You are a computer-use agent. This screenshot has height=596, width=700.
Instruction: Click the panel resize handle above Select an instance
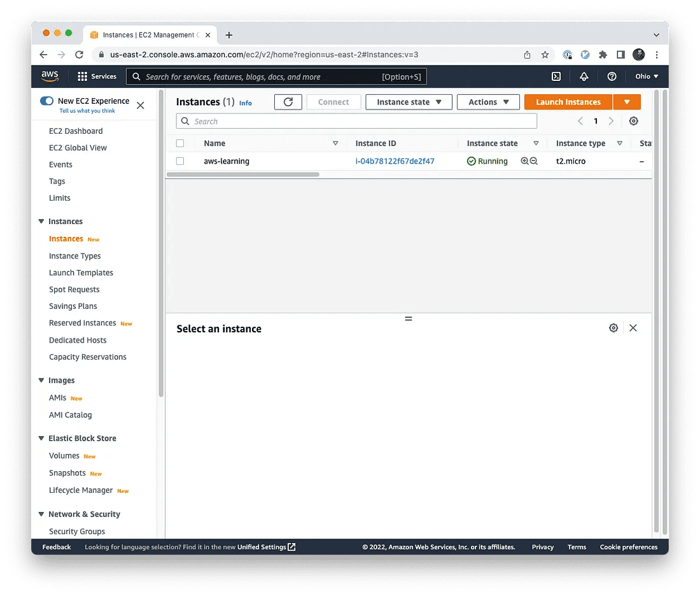(x=409, y=318)
